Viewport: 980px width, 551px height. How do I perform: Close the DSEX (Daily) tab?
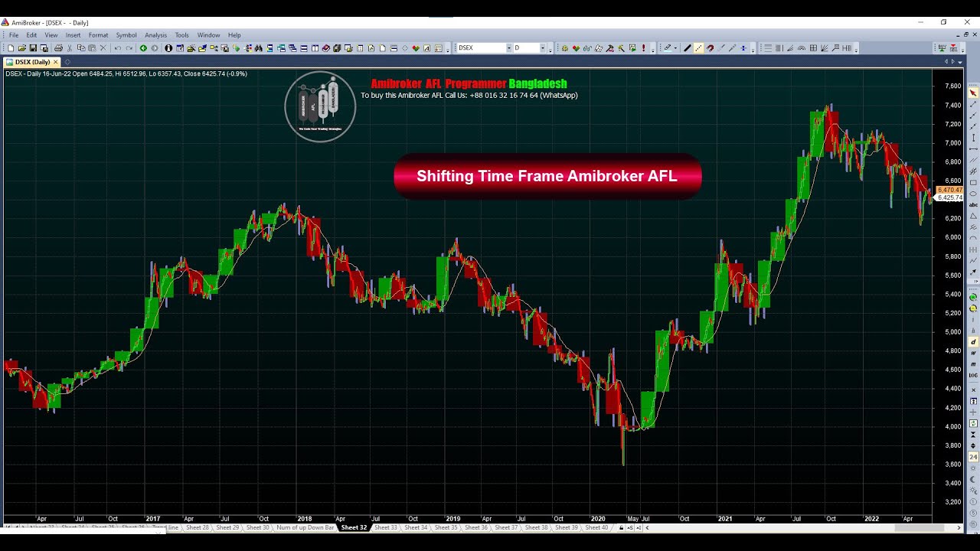tap(55, 62)
